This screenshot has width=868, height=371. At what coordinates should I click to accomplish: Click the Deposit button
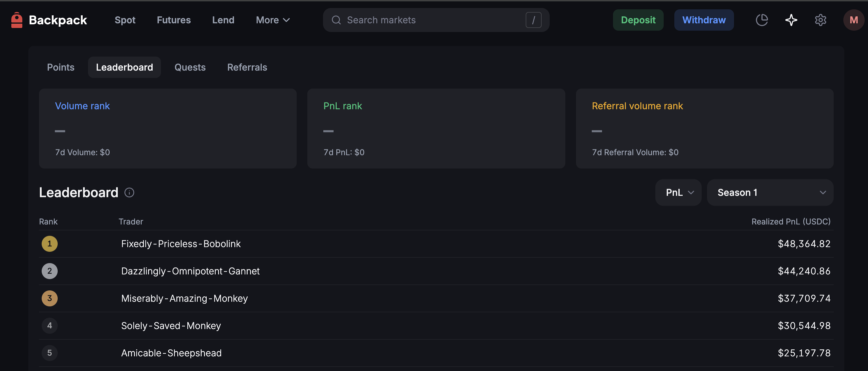[x=638, y=20]
